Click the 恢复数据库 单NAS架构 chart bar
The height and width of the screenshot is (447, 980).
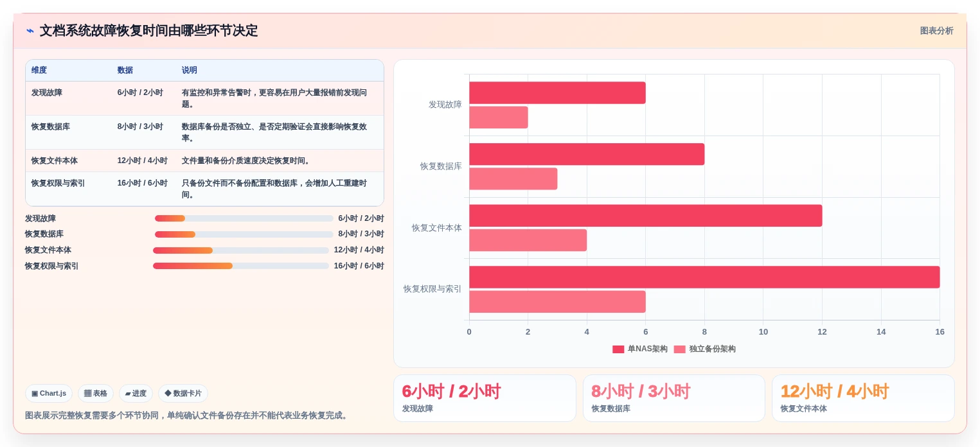click(587, 154)
